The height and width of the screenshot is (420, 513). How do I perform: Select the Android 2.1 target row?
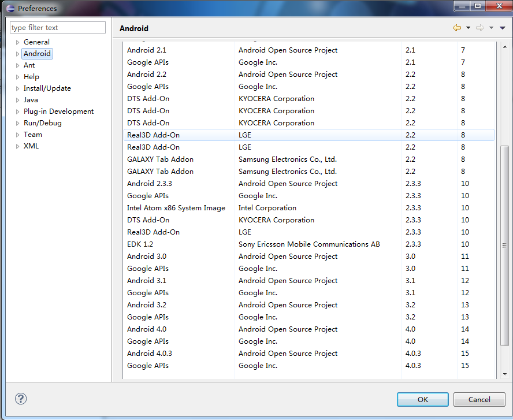[x=309, y=50]
